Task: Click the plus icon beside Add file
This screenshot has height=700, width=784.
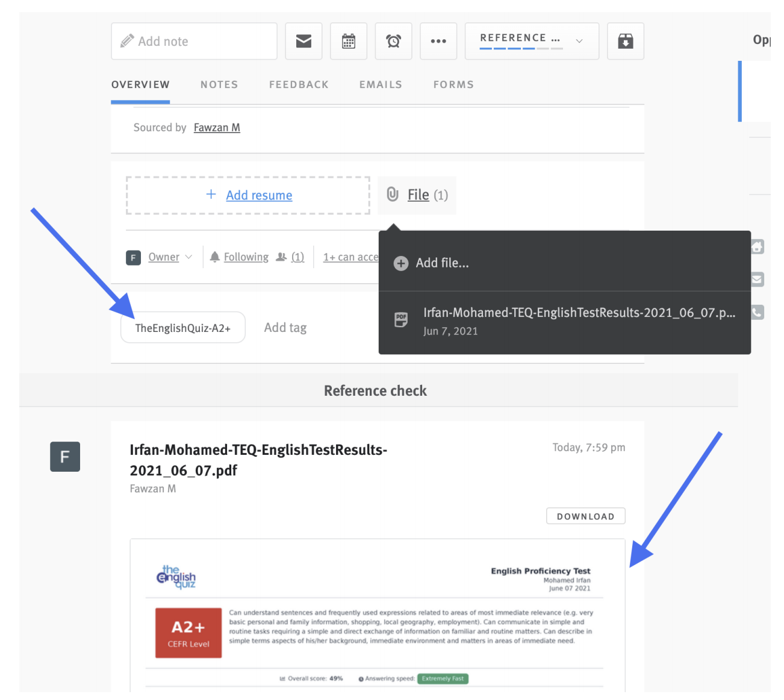Action: (x=401, y=263)
